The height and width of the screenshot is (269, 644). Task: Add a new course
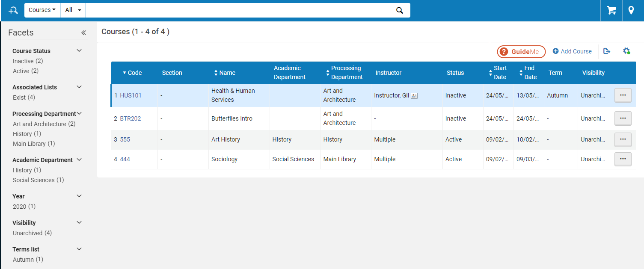tap(572, 51)
